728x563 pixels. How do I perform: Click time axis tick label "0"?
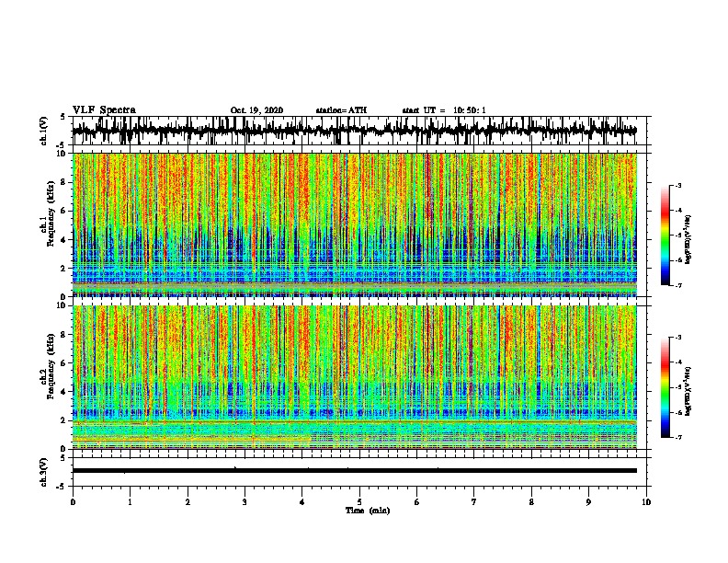[x=73, y=502]
